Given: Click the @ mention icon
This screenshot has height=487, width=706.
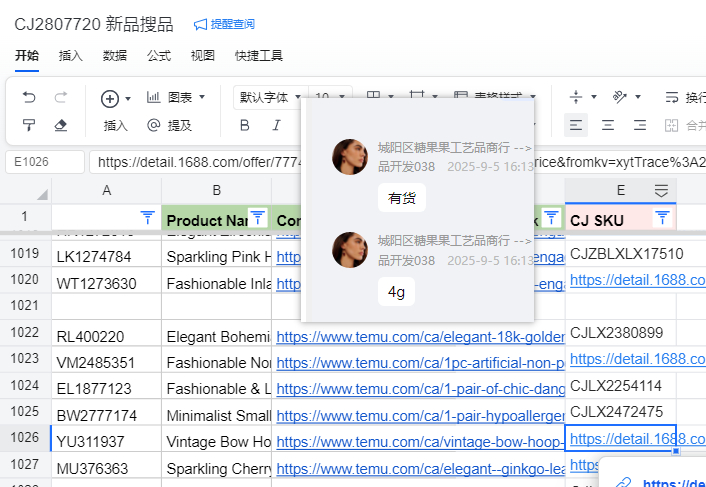Looking at the screenshot, I should tap(153, 125).
